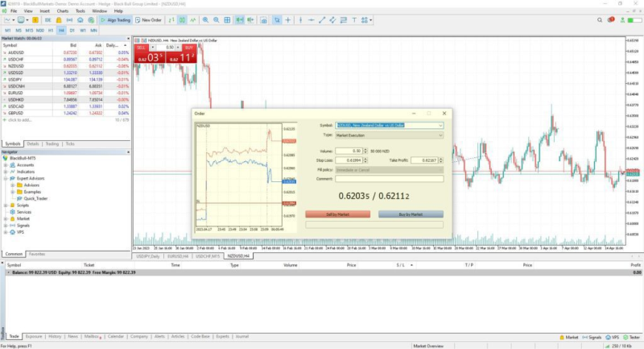Click the zoom in magnifier icon
Image resolution: width=644 pixels, height=349 pixels.
pyautogui.click(x=205, y=19)
